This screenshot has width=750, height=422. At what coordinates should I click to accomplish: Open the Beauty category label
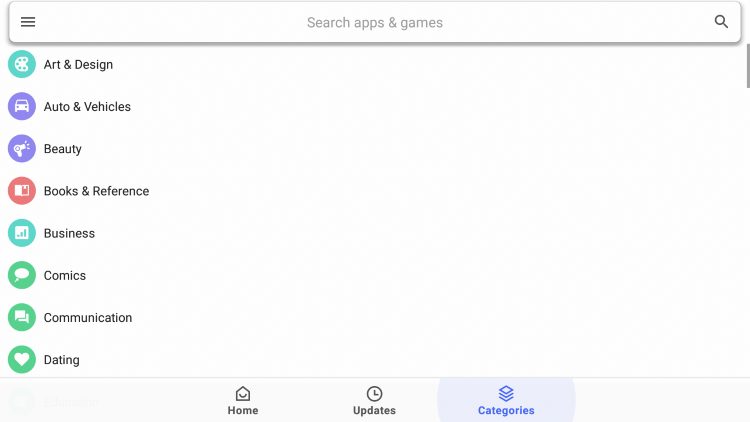coord(62,149)
